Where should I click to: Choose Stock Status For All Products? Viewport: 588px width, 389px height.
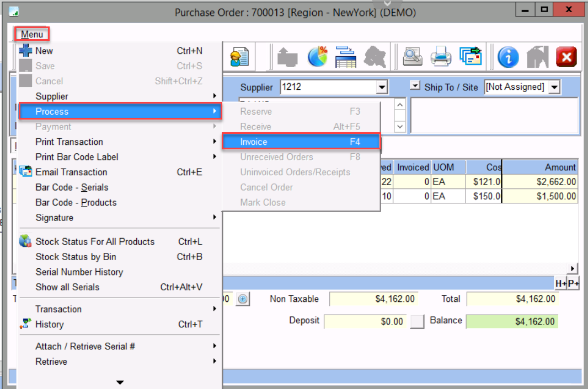(x=95, y=241)
